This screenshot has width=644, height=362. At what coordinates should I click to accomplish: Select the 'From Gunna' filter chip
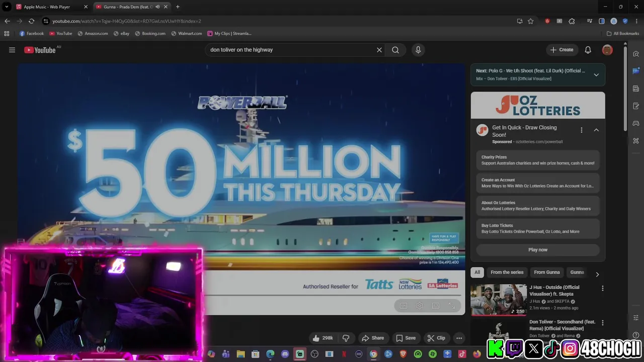click(547, 272)
